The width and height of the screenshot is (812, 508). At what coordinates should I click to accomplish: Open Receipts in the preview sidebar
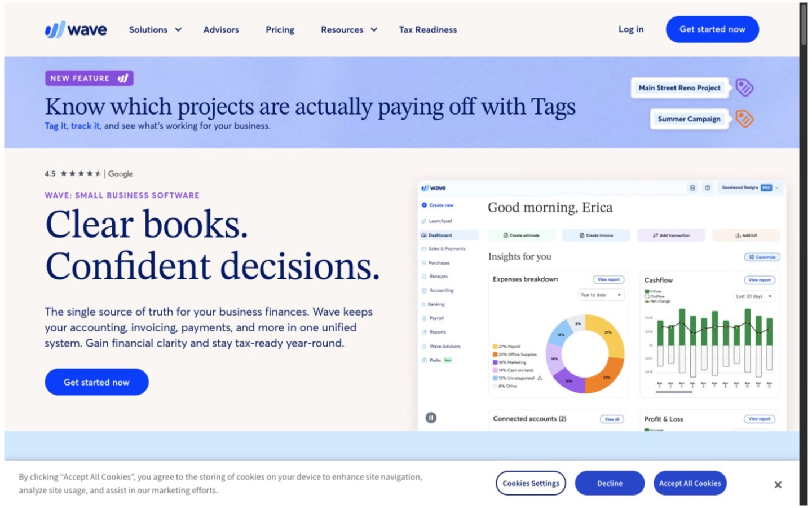(438, 277)
